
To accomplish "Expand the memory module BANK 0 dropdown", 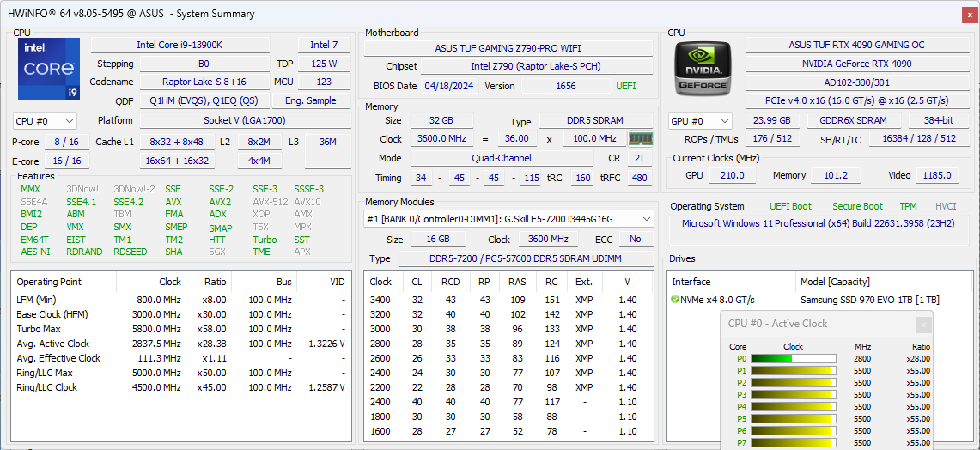I will tap(508, 219).
